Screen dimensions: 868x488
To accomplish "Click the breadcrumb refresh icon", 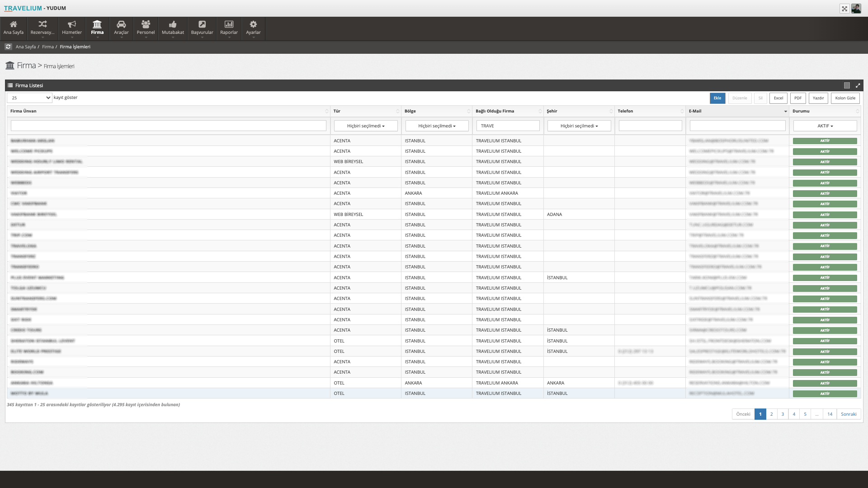I will [8, 47].
